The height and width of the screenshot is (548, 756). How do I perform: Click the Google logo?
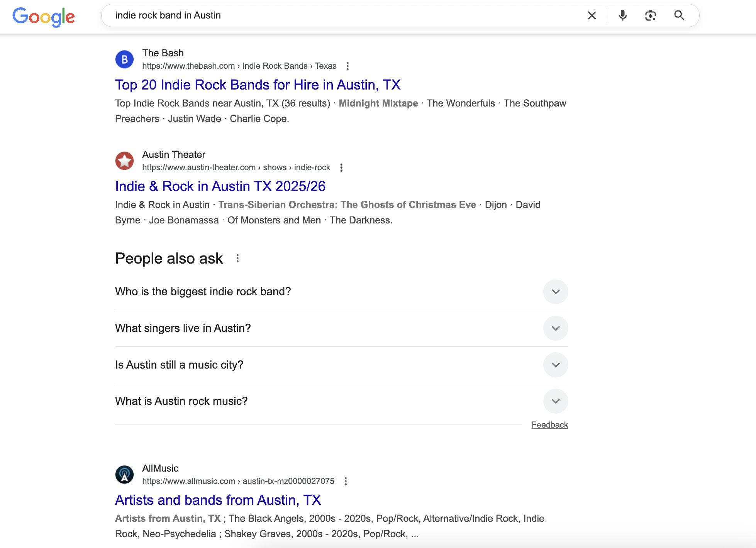[44, 17]
